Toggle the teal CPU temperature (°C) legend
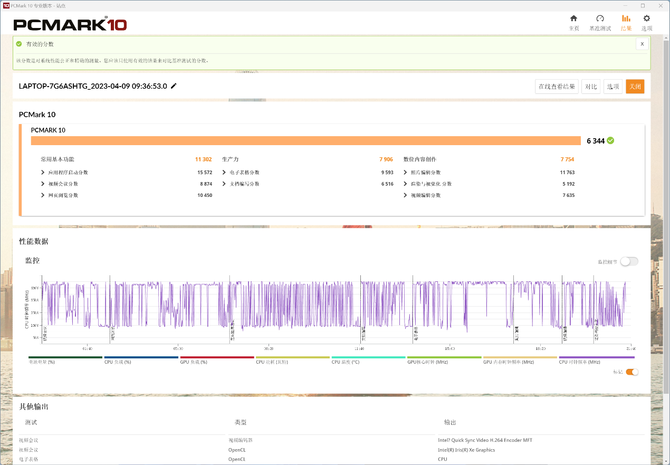Viewport: 670px width, 465px height. coord(368,360)
